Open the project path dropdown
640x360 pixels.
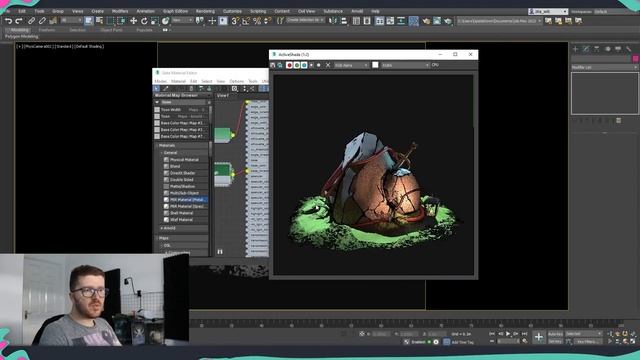(499, 20)
